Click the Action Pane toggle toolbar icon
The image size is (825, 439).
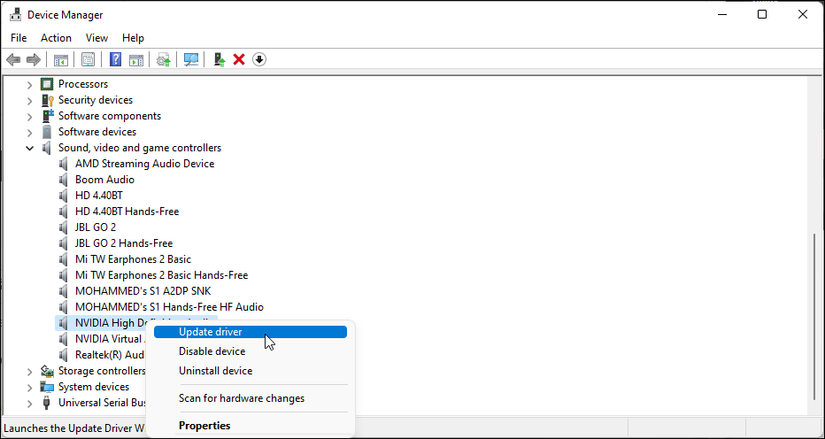[136, 60]
